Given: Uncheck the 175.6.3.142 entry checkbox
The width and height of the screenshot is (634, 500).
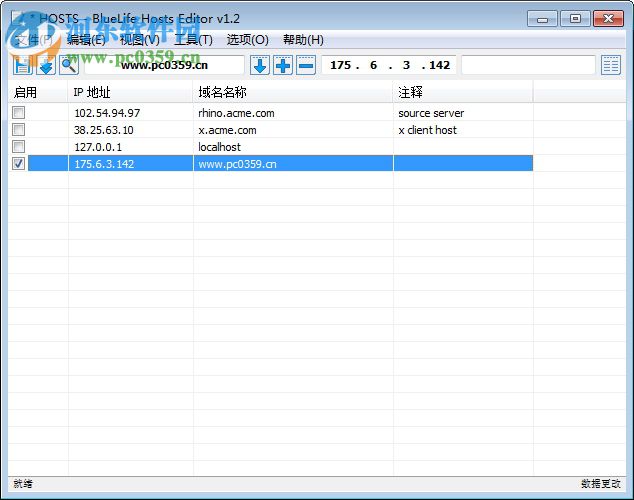Looking at the screenshot, I should coord(19,164).
